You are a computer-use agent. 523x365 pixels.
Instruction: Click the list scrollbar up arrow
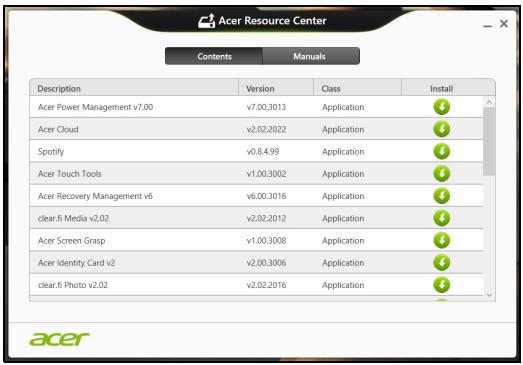tap(489, 102)
